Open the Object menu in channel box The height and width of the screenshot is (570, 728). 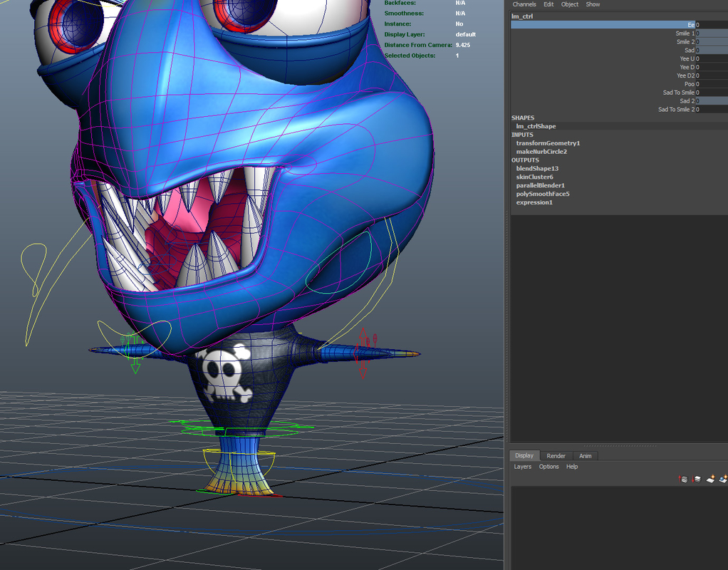coord(570,4)
